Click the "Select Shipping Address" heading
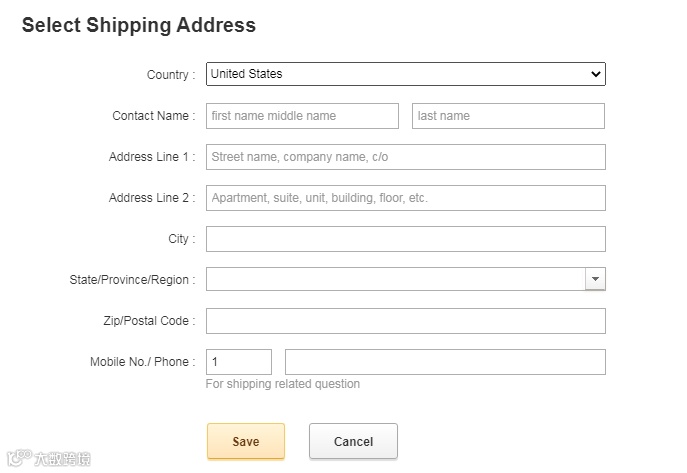The height and width of the screenshot is (473, 687). coord(139,25)
